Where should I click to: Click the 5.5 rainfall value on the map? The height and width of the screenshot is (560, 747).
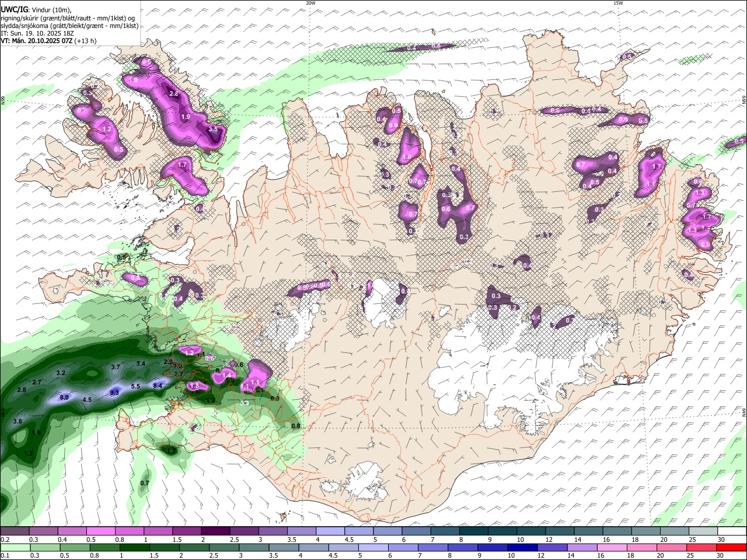(135, 386)
